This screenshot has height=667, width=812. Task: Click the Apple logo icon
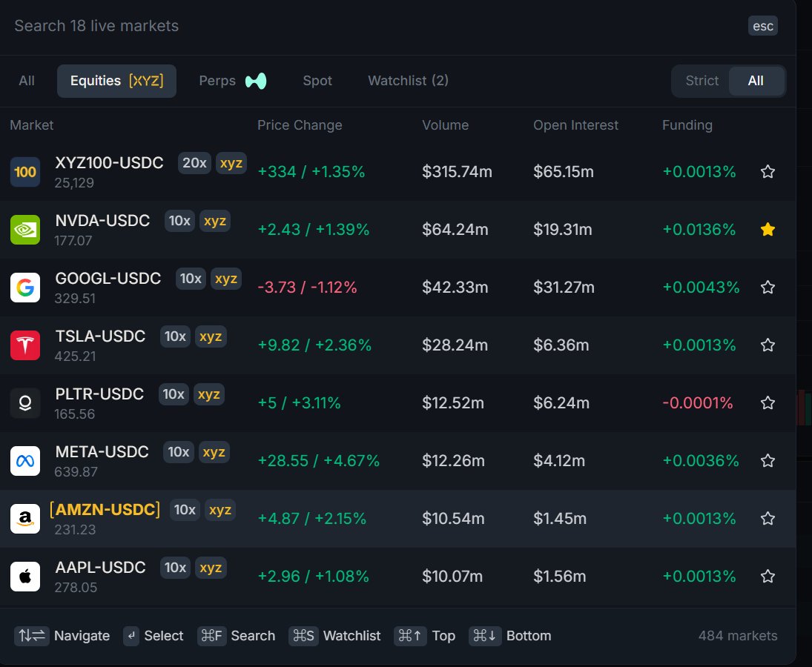25,577
